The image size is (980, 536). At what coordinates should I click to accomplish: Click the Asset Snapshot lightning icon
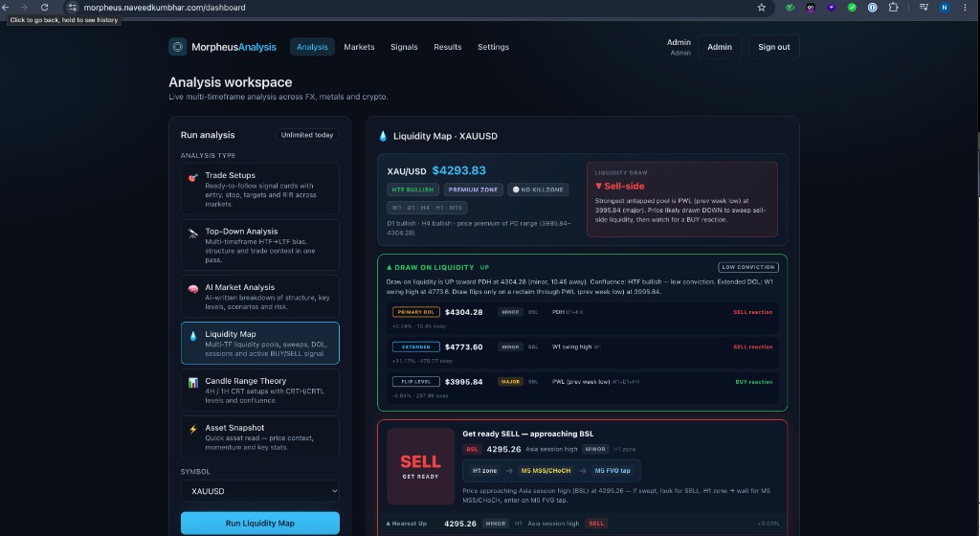pyautogui.click(x=193, y=429)
